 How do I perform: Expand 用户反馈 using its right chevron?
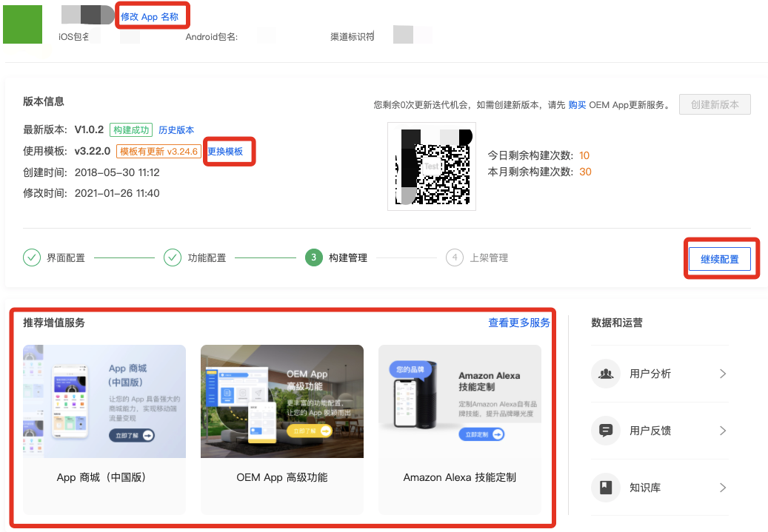(x=721, y=431)
